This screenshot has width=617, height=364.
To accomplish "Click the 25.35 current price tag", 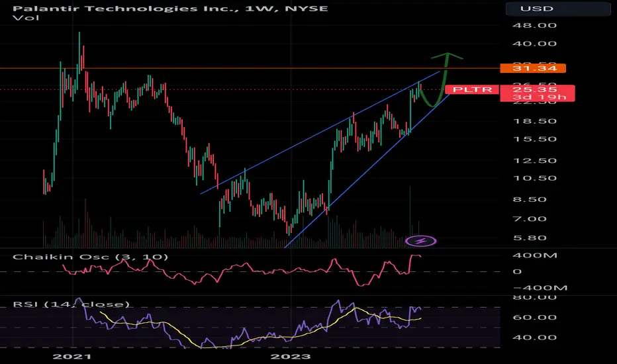I will 534,90.
